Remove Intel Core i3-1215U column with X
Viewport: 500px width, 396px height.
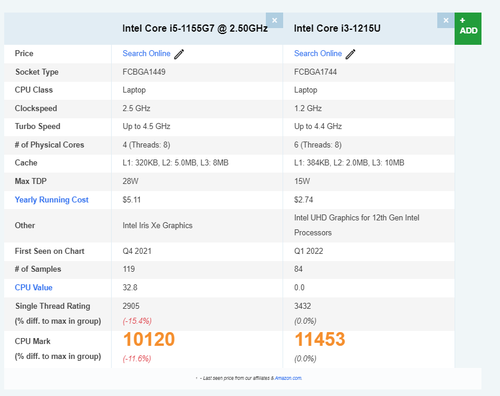tap(446, 20)
